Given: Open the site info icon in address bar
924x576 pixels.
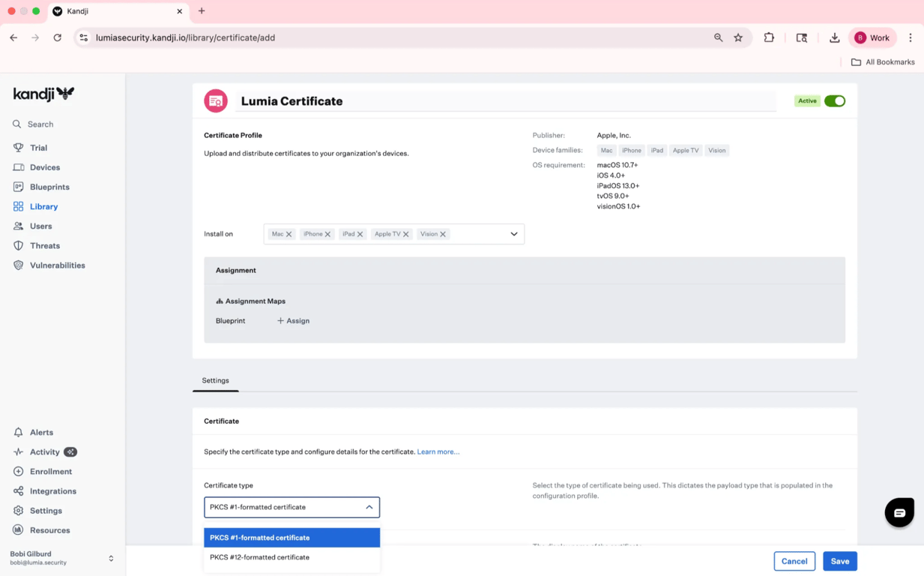Looking at the screenshot, I should [x=84, y=37].
